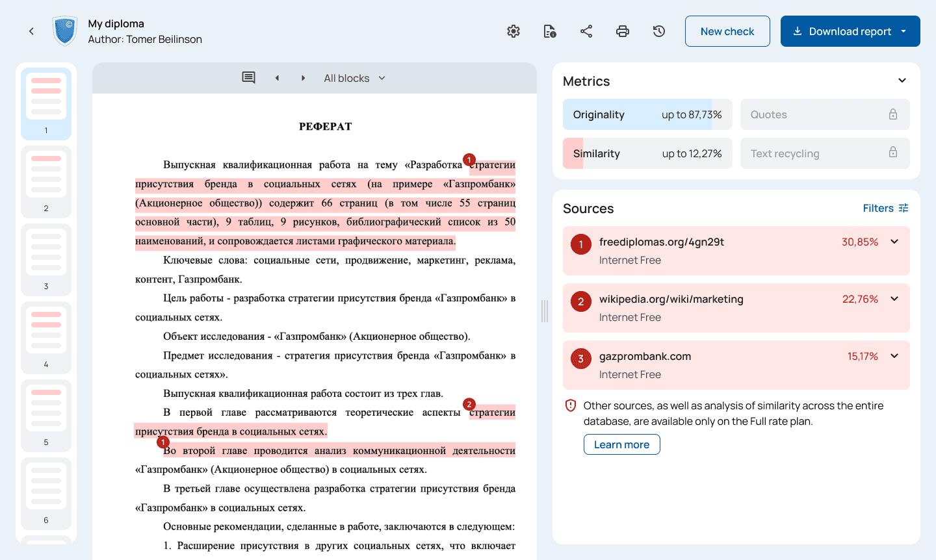Open page 3 thumbnail

pyautogui.click(x=46, y=260)
